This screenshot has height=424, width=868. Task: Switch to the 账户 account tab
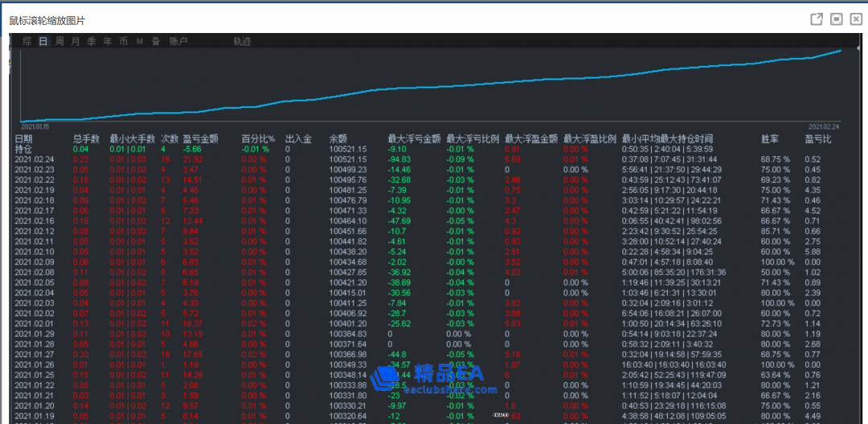pyautogui.click(x=178, y=41)
